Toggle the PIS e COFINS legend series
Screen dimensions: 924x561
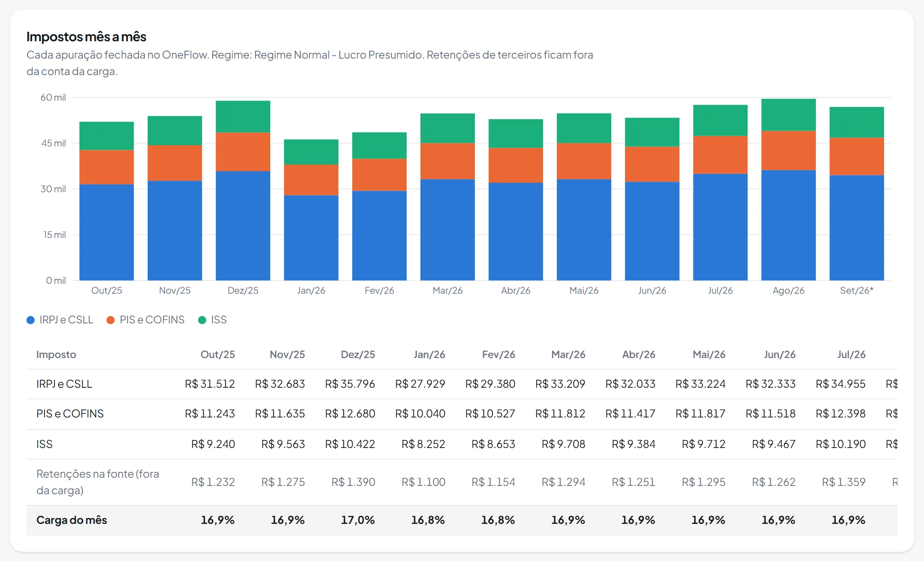[x=145, y=320]
